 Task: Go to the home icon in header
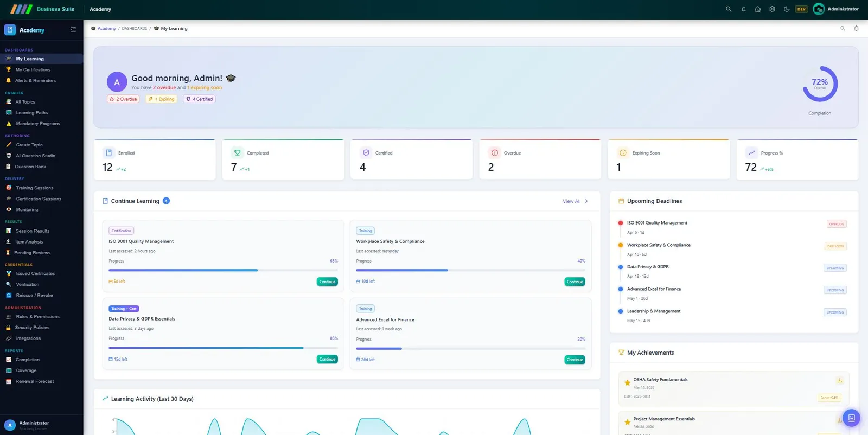coord(758,9)
